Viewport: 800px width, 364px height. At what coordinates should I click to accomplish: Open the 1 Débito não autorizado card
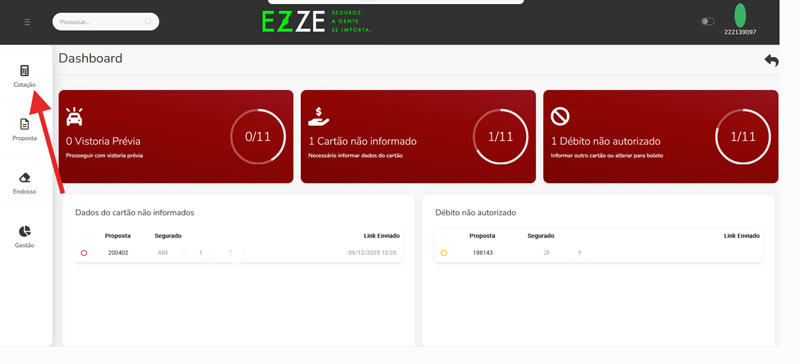[x=661, y=136]
